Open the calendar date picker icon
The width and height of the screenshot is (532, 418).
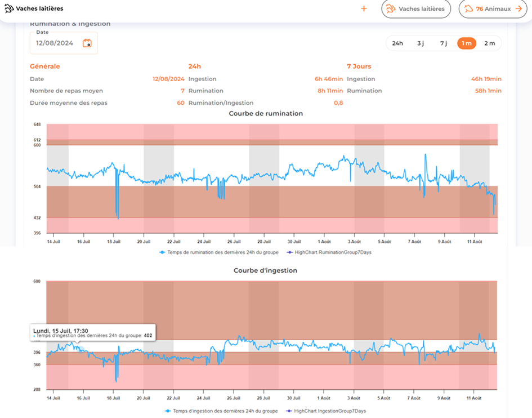[87, 43]
